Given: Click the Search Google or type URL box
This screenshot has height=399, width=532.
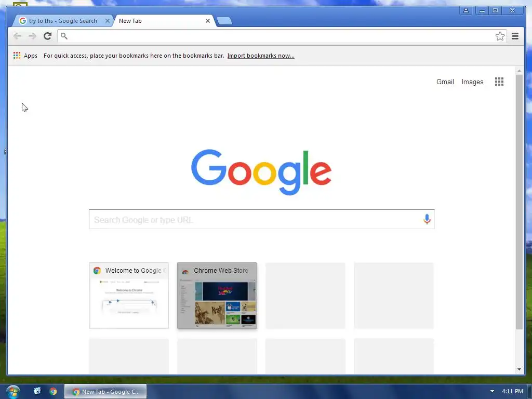Looking at the screenshot, I should click(x=262, y=219).
